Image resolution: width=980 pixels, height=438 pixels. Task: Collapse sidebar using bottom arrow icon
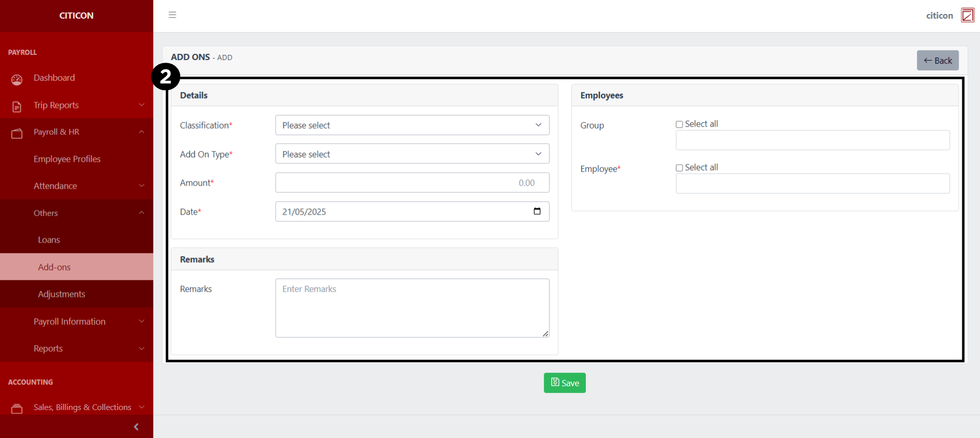136,427
